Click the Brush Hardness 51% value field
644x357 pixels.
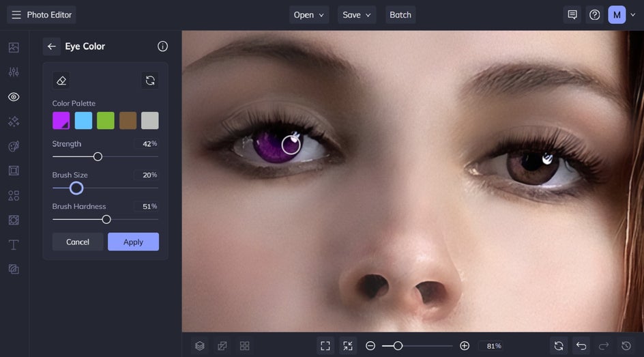147,206
